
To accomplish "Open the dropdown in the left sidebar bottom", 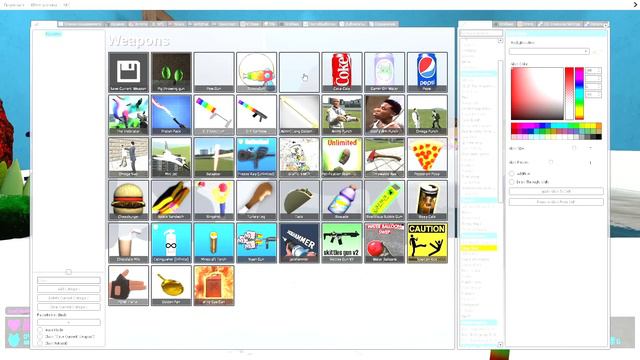I will coord(69,322).
